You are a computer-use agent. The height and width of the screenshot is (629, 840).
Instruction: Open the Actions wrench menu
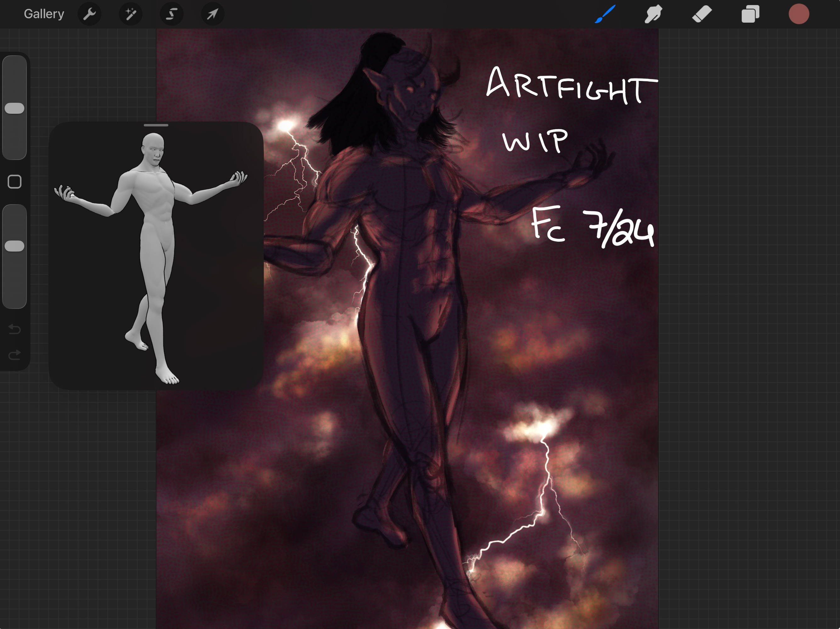click(x=89, y=14)
